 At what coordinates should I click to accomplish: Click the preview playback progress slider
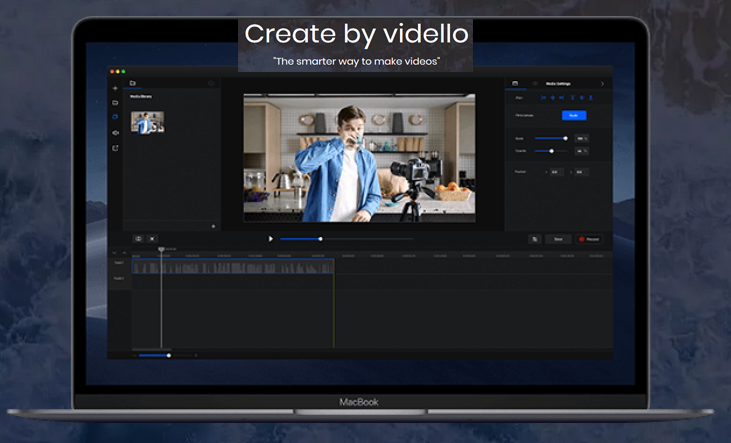point(346,239)
